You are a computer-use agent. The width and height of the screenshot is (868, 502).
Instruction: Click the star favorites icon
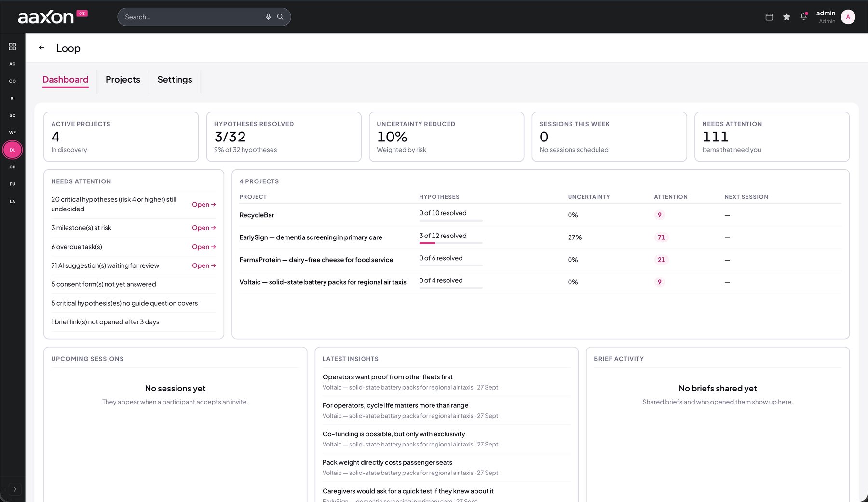coord(787,17)
